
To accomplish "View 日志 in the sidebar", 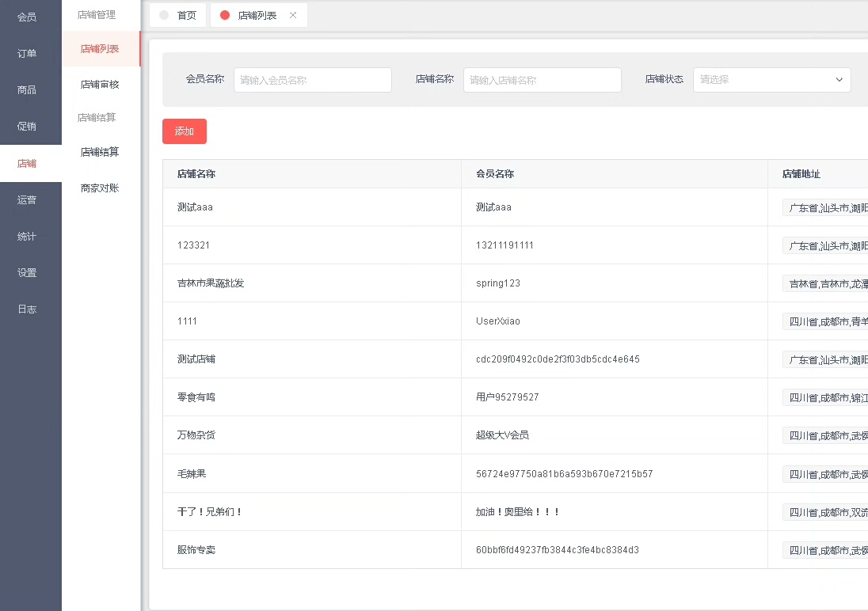I will click(27, 309).
